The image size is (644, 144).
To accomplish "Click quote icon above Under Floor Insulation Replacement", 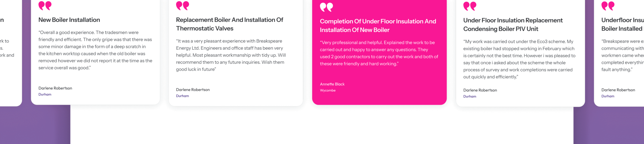I will [470, 6].
